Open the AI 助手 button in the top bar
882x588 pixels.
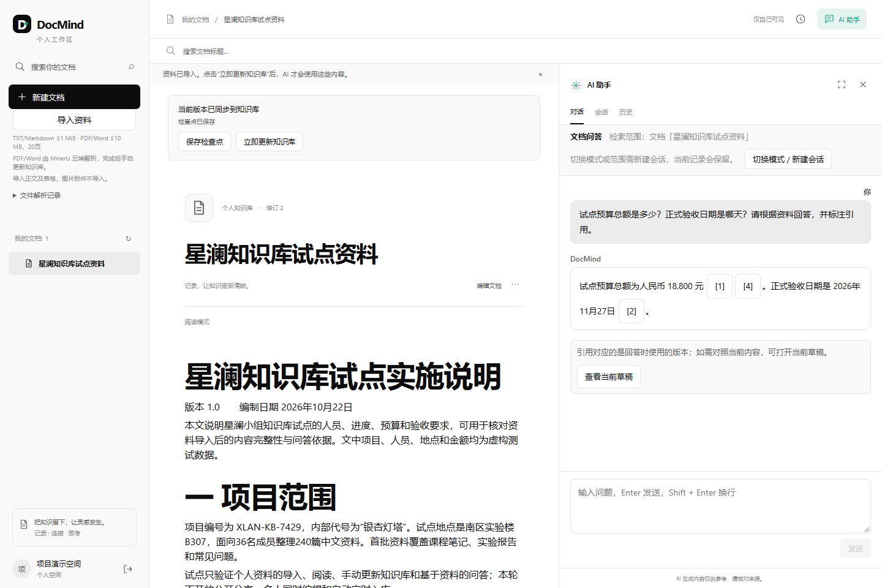point(842,19)
